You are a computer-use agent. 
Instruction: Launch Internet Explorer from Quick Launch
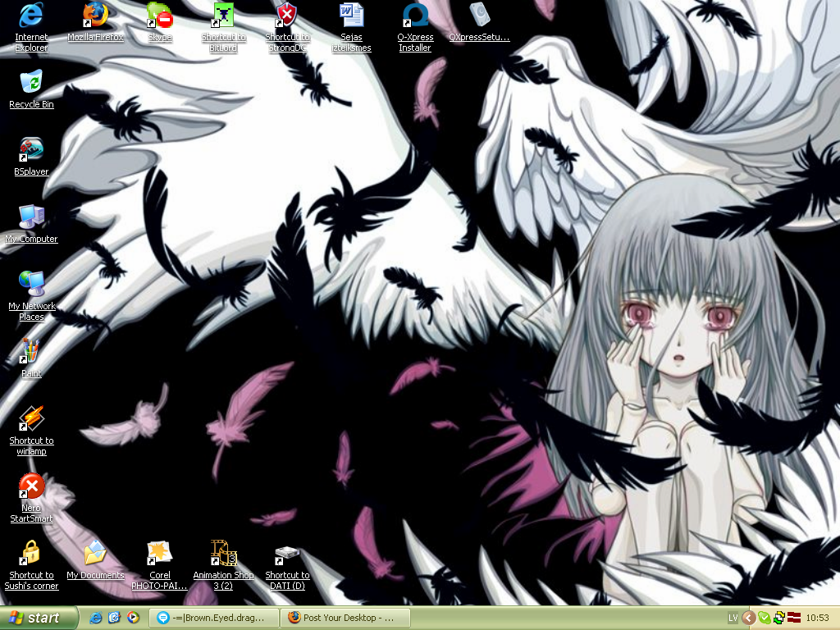(x=95, y=618)
